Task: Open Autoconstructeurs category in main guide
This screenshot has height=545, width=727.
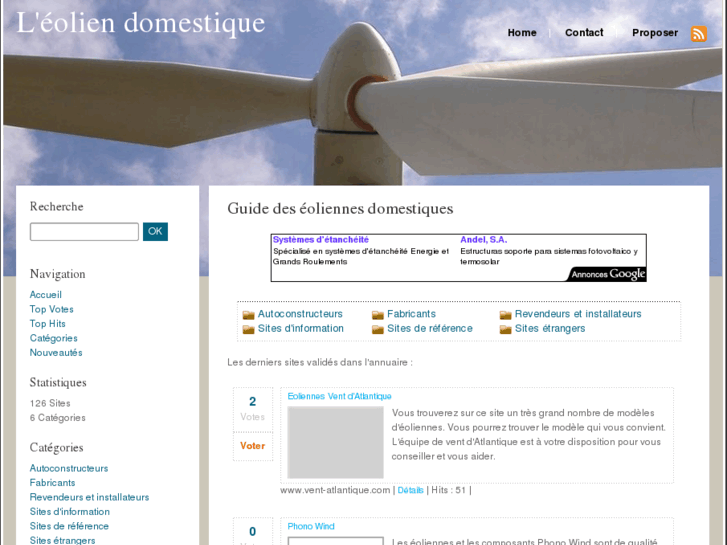Action: (300, 314)
